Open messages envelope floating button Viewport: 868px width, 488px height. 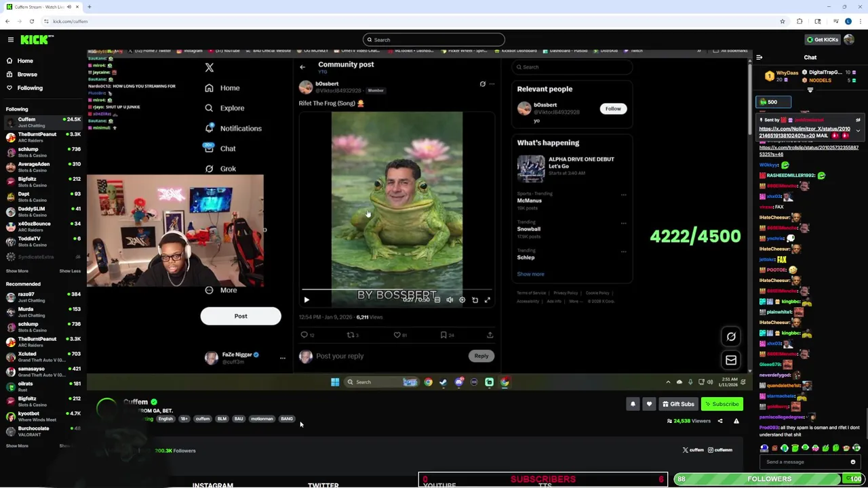click(731, 361)
